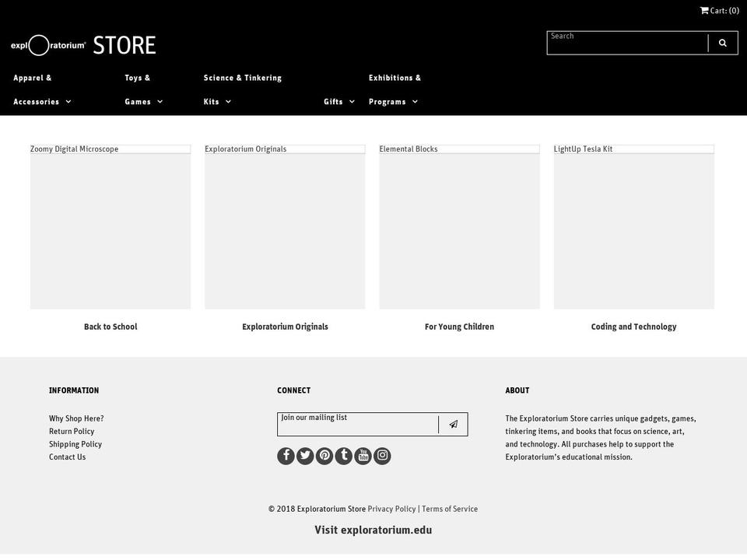Open the YouTube social icon
The image size is (747, 560).
point(363,456)
